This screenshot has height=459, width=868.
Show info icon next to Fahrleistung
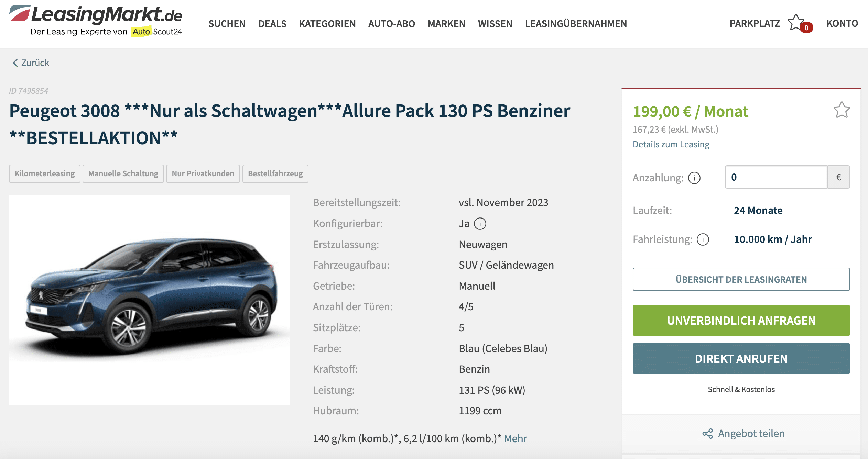(703, 239)
